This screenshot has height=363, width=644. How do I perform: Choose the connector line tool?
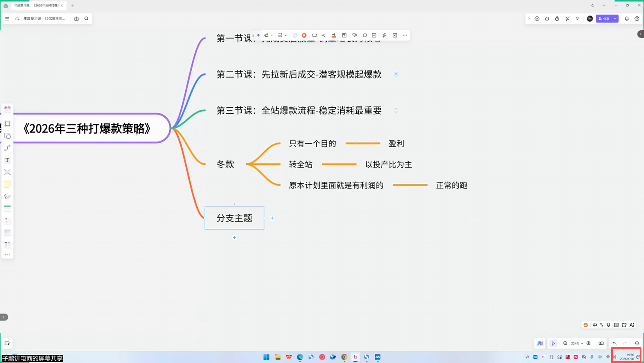pos(7,148)
